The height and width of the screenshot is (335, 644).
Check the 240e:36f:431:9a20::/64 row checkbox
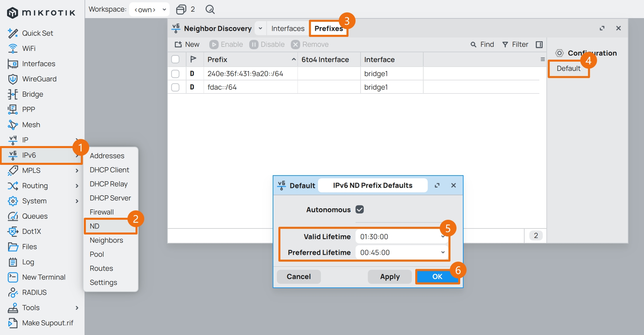175,74
